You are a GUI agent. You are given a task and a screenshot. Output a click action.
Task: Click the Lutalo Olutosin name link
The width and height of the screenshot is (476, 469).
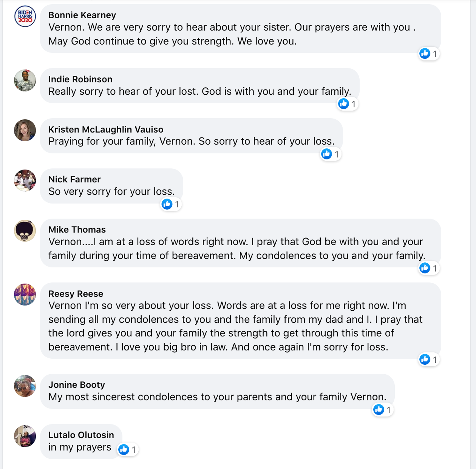pos(81,435)
